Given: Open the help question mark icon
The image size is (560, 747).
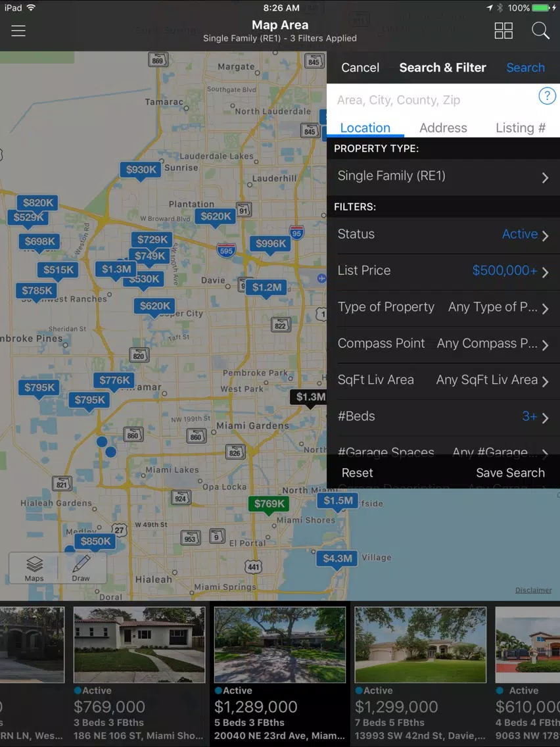Looking at the screenshot, I should click(x=547, y=96).
